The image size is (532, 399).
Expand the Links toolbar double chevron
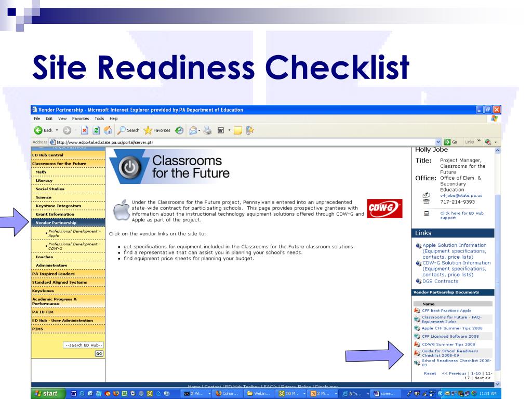click(478, 141)
